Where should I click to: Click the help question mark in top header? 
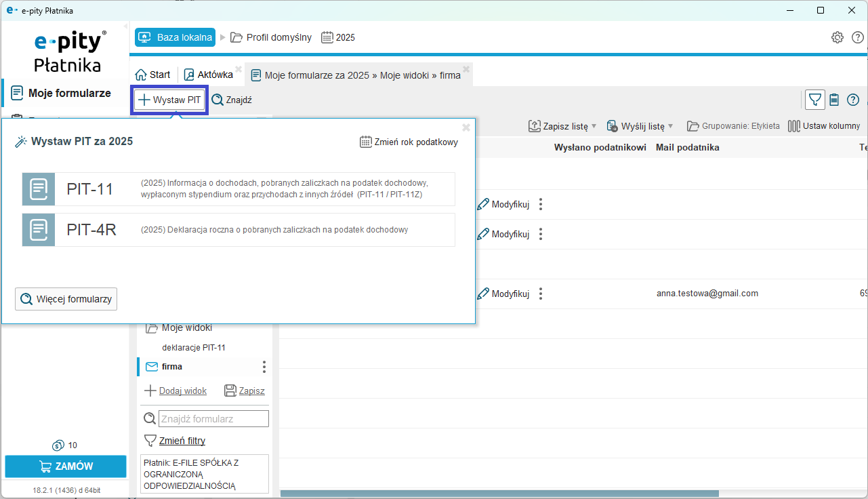(x=857, y=37)
